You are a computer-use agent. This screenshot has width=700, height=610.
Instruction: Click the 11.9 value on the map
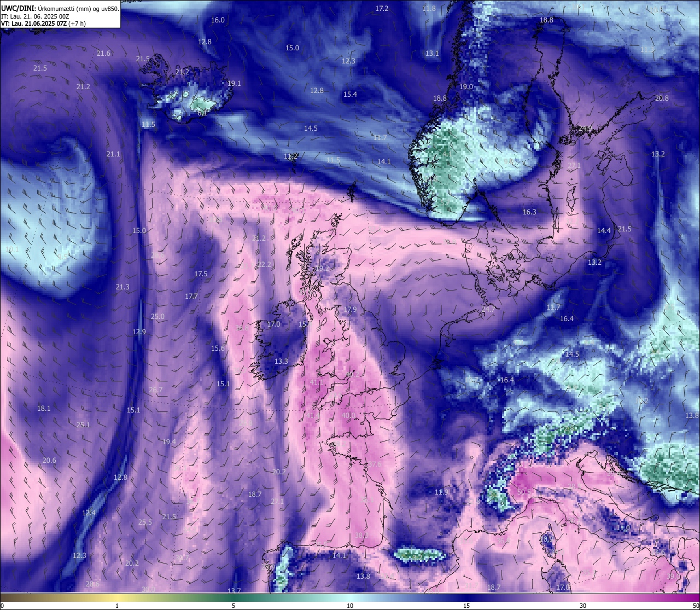(x=441, y=492)
